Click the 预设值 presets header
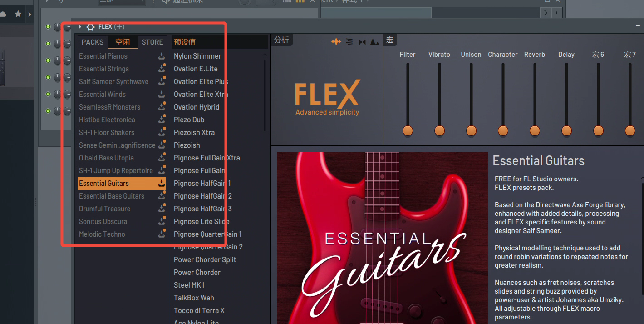 (x=185, y=42)
